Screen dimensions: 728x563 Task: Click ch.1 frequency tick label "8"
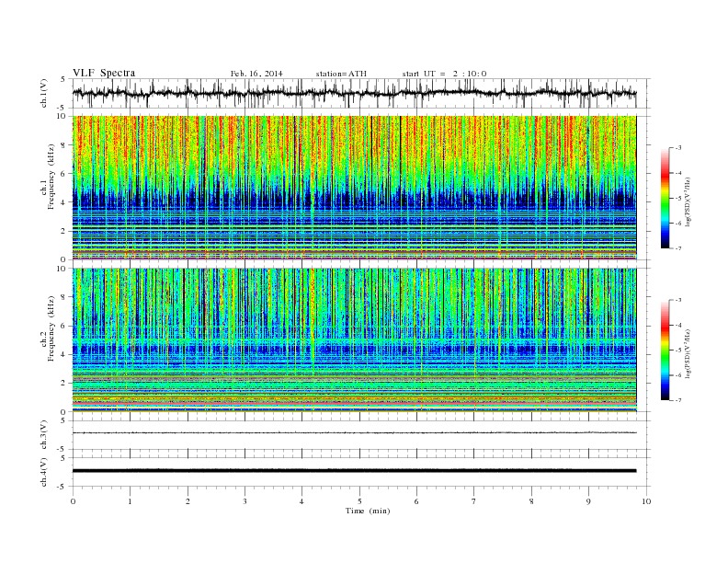(x=63, y=145)
